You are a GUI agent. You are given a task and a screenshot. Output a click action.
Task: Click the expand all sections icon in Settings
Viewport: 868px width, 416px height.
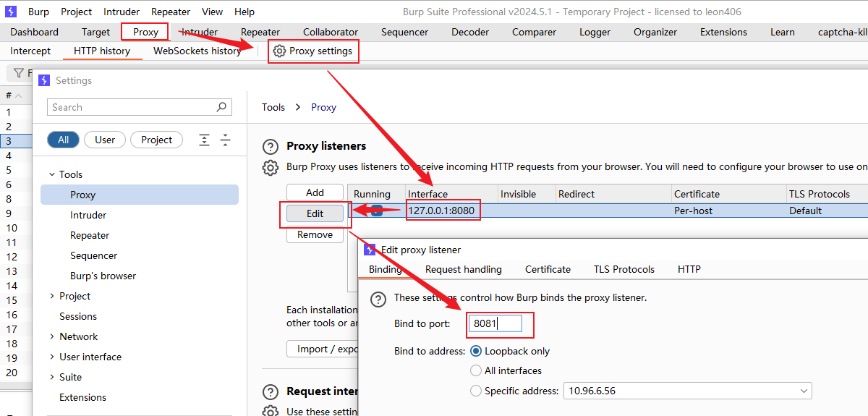click(205, 140)
